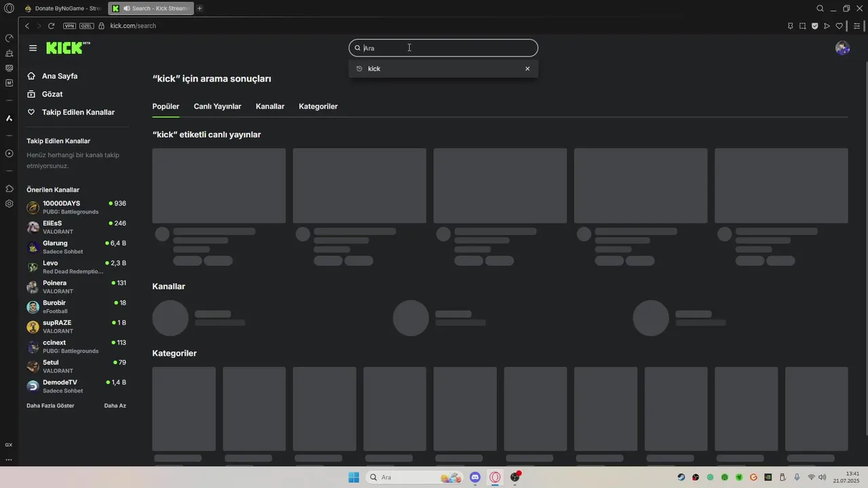Click Daha Az
Viewport: 868px width, 488px height.
click(115, 405)
